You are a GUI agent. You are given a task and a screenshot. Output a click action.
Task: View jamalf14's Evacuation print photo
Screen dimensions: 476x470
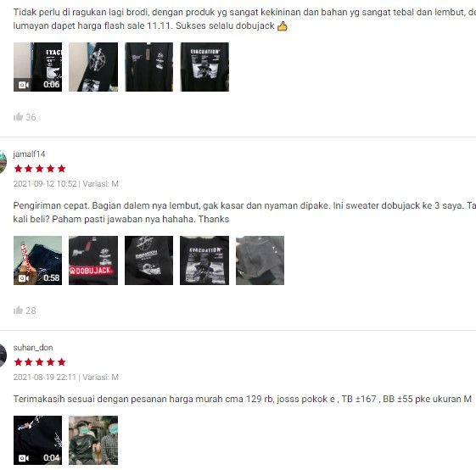(x=204, y=260)
